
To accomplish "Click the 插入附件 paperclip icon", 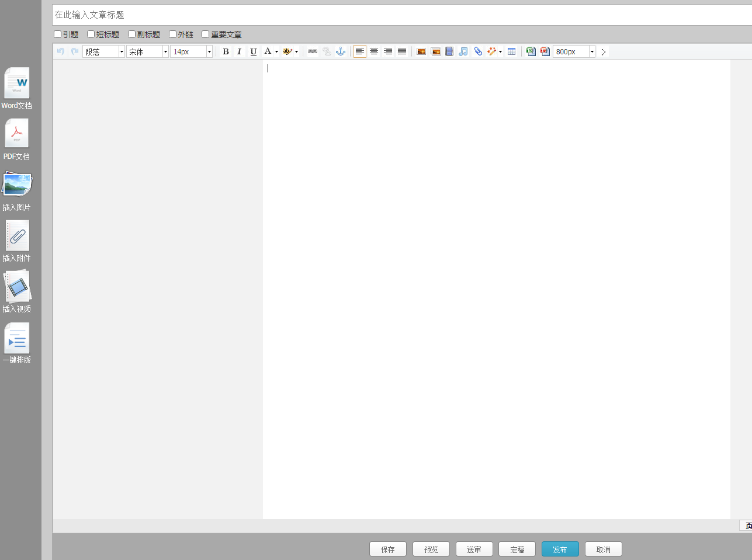I will click(x=17, y=236).
